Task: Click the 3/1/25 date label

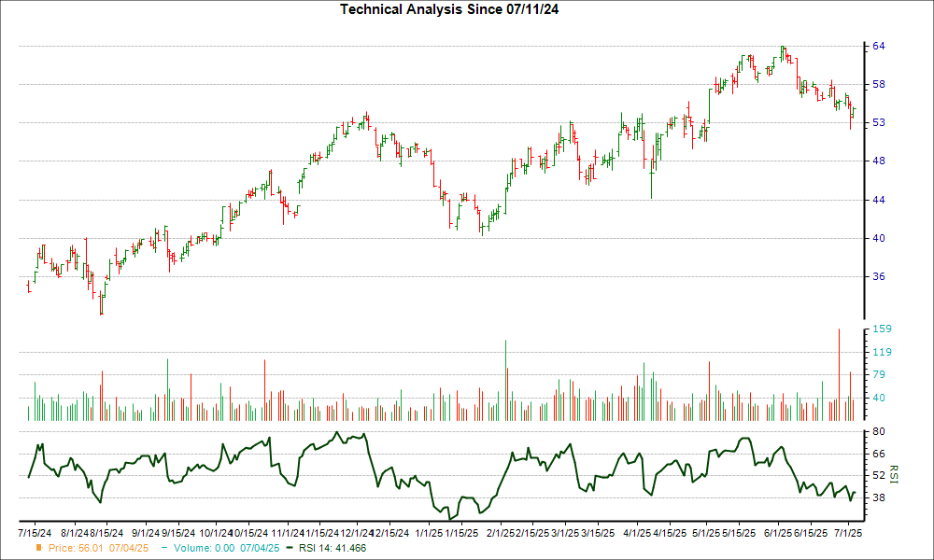Action: click(565, 533)
